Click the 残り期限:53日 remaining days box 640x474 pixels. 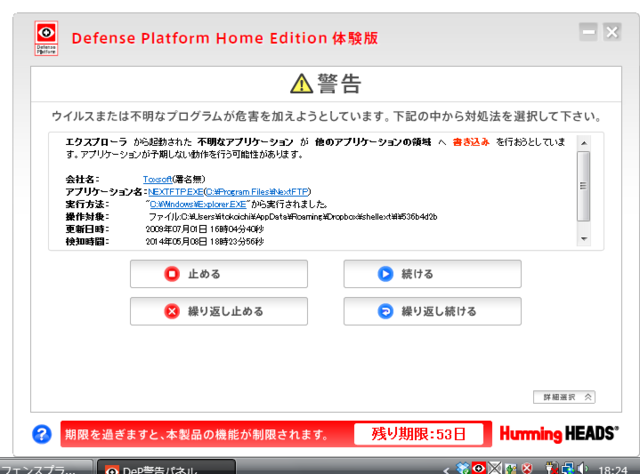point(418,434)
